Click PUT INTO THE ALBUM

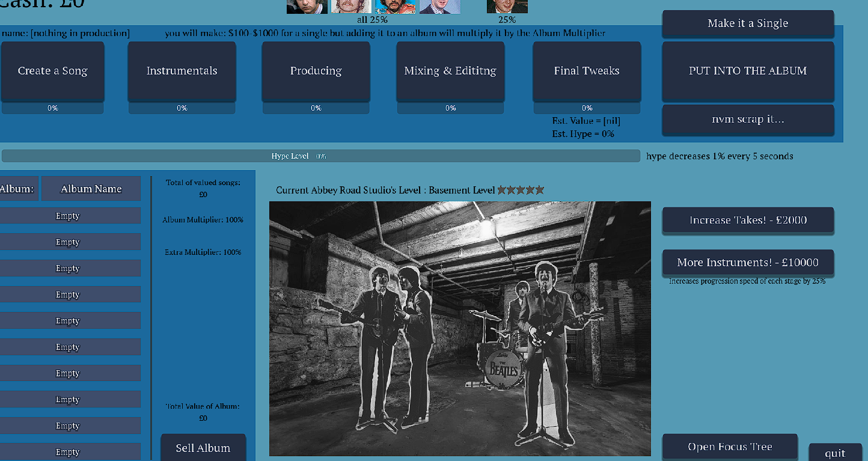click(748, 71)
